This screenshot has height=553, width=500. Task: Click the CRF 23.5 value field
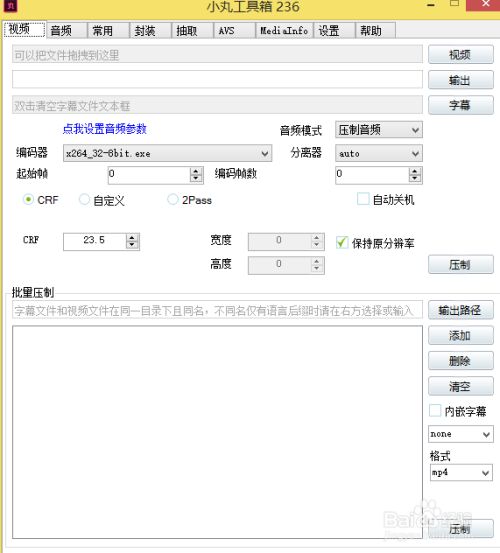pyautogui.click(x=94, y=241)
